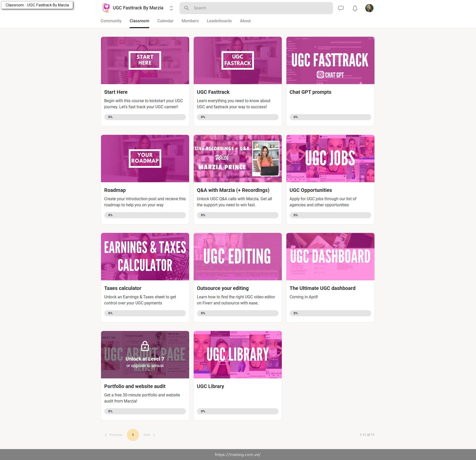Click the Next page chevron arrow
476x460 pixels.
pos(154,435)
